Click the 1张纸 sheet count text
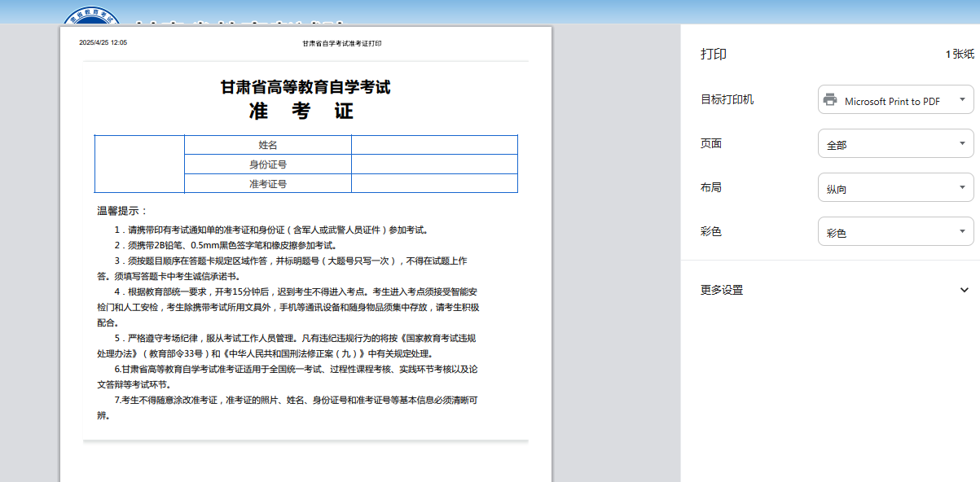This screenshot has width=980, height=482. click(959, 55)
